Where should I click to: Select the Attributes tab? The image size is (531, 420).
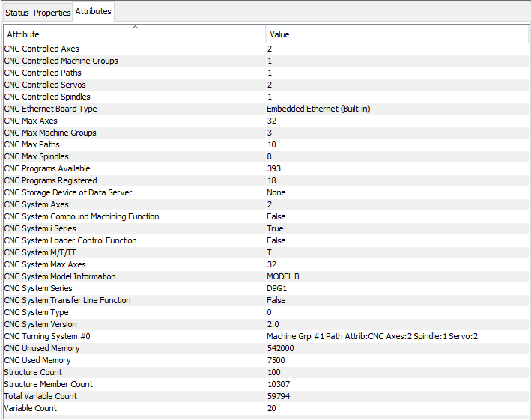[x=93, y=12]
